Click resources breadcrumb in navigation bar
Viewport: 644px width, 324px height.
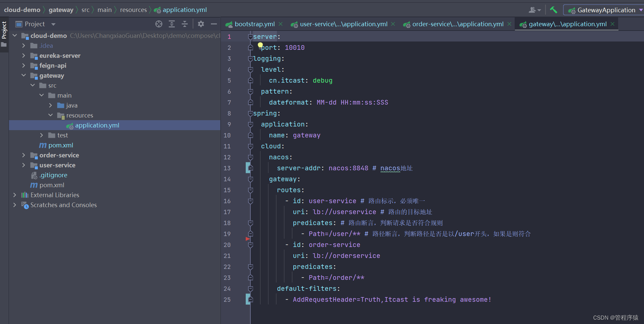click(x=133, y=10)
